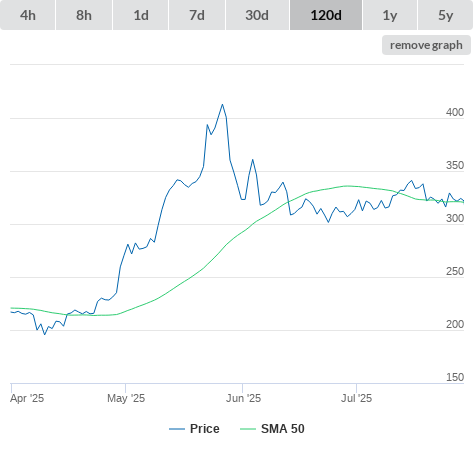Show the 7d price history
Viewport: 474px width, 455px height.
[x=197, y=15]
